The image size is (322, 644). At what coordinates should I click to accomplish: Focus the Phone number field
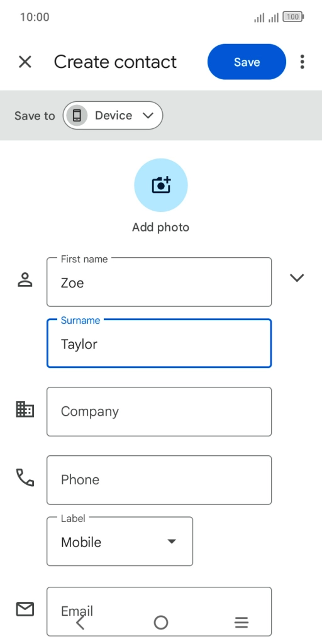159,480
